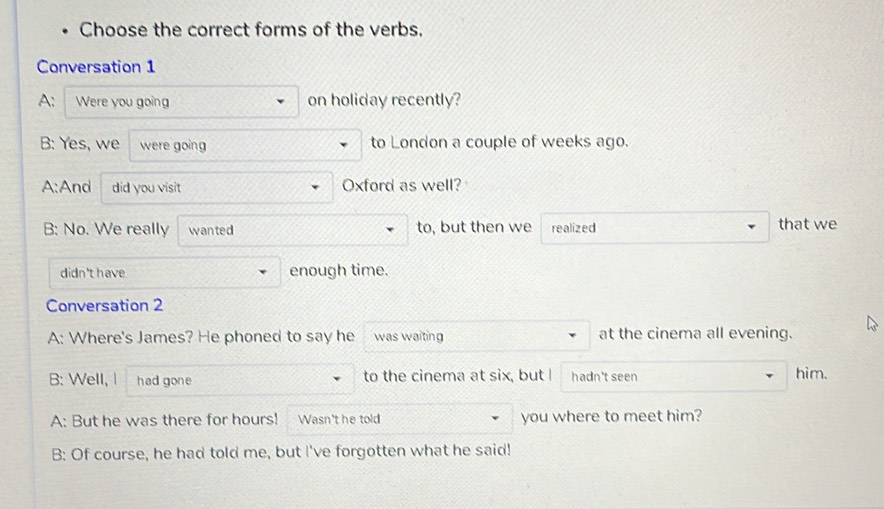
Task: Click the arrow icon in the 'realized' box
Action: (752, 228)
